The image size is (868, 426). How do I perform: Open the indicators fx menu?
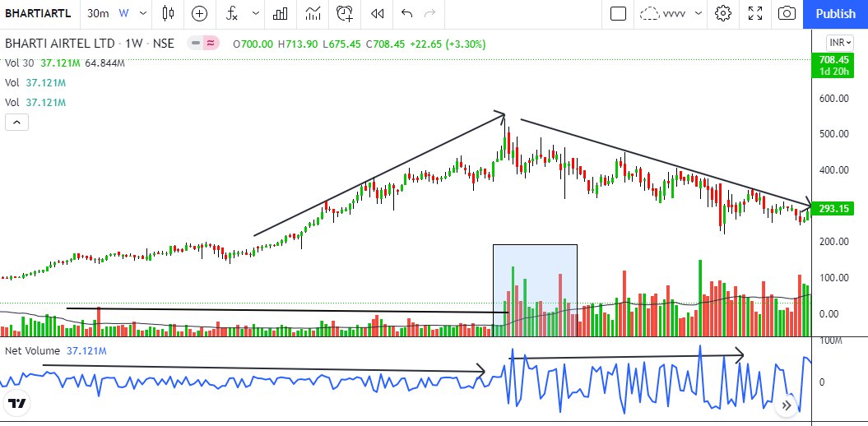pos(232,13)
